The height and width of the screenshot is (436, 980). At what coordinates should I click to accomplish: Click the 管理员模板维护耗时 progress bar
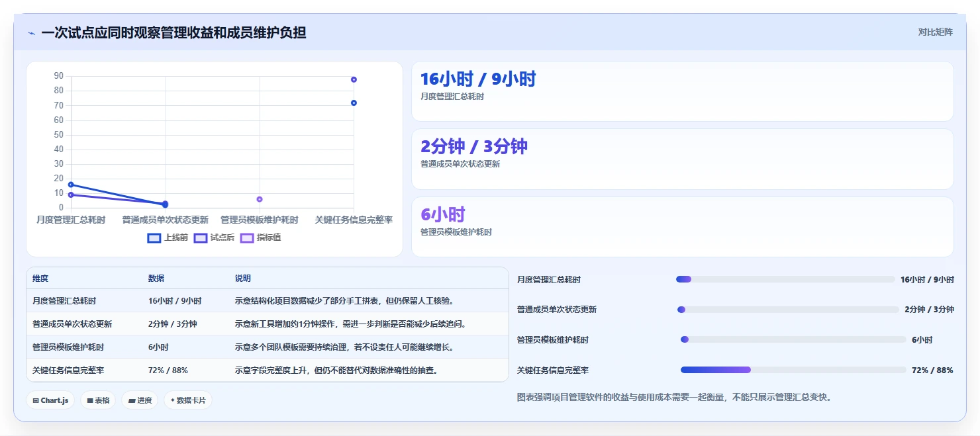[793, 339]
